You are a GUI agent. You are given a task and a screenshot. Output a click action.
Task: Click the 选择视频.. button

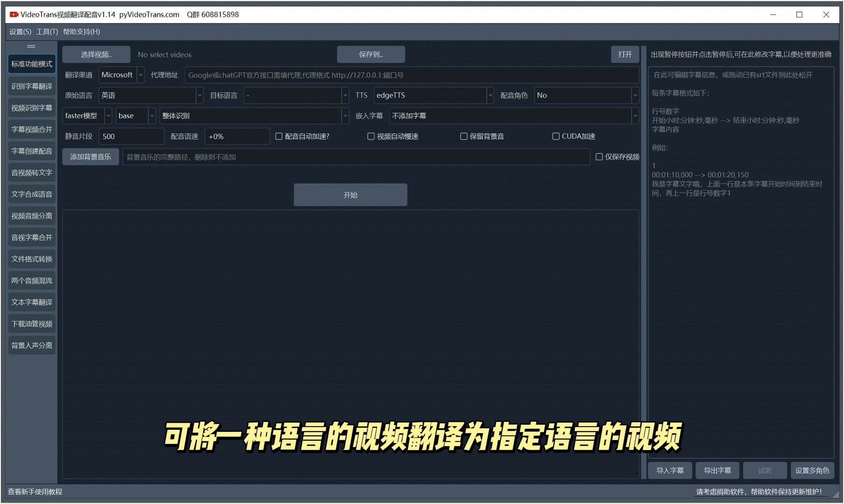click(x=96, y=55)
